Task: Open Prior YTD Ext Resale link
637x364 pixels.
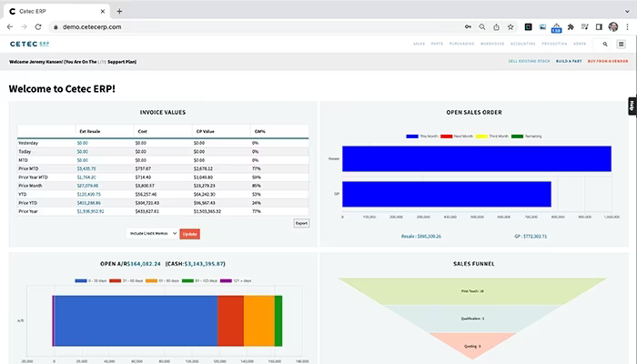Action: tap(89, 203)
